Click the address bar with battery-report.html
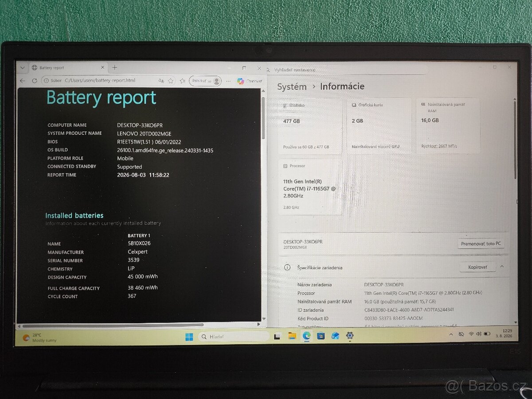532x399 pixels. (100, 81)
